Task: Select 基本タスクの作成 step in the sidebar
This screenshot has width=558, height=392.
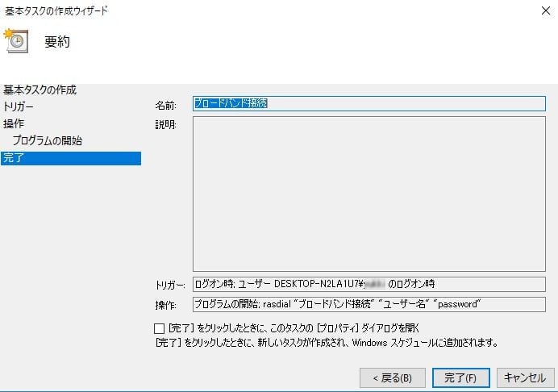Action: pos(45,90)
